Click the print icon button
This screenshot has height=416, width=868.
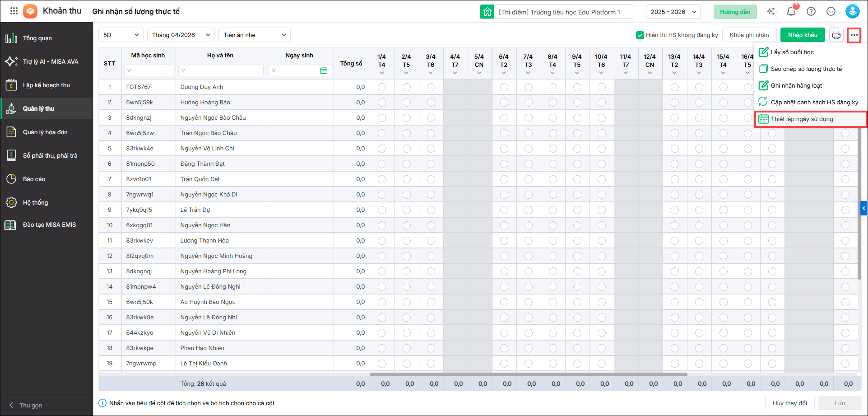(836, 35)
